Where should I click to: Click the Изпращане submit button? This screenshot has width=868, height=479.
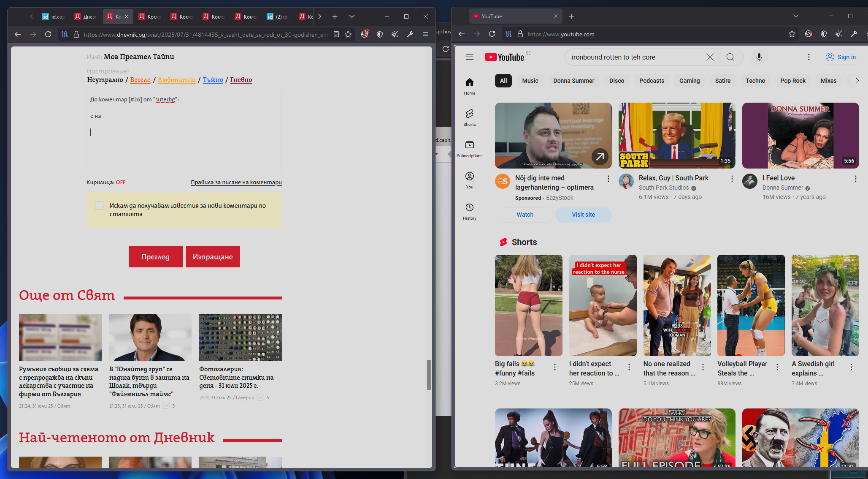213,257
